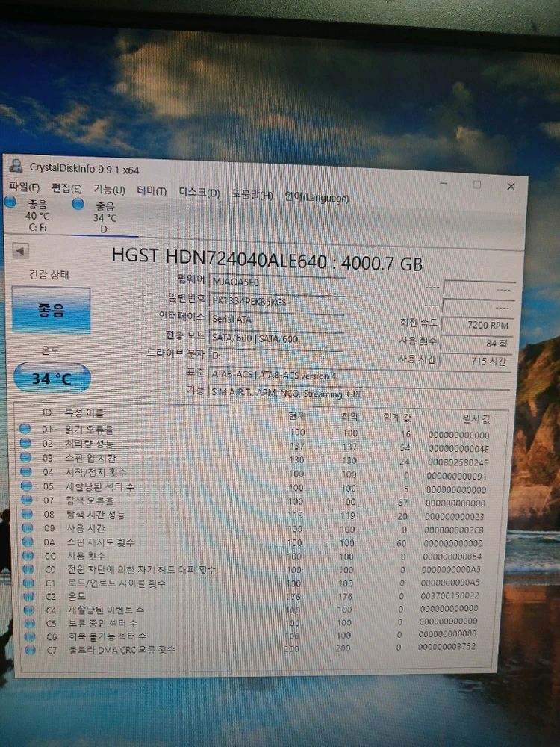This screenshot has height=747, width=560.
Task: Click the 좋음 health status button
Action: 51,310
